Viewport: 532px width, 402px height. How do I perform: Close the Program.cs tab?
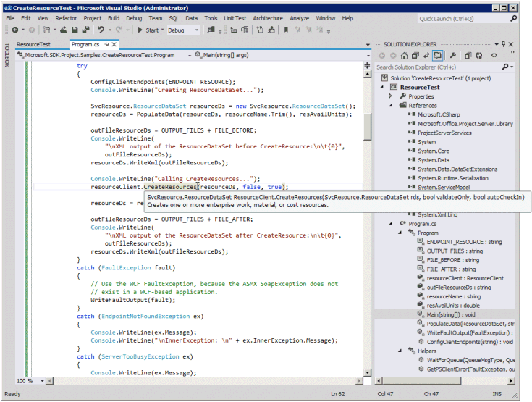(114, 44)
